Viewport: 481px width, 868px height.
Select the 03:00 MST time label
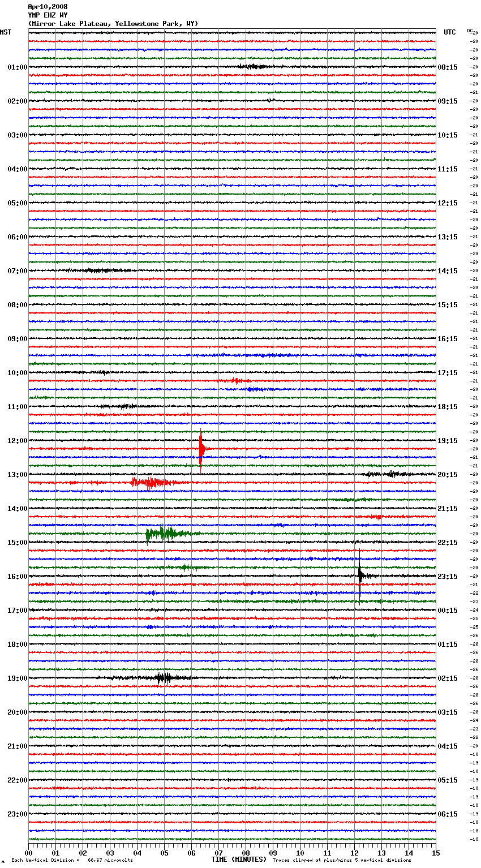pyautogui.click(x=18, y=135)
